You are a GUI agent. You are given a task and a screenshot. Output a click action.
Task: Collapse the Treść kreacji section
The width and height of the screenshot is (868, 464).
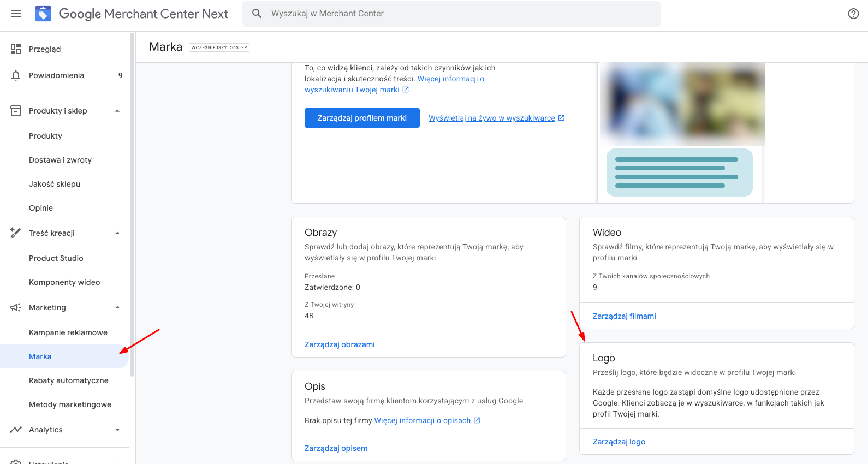(117, 233)
